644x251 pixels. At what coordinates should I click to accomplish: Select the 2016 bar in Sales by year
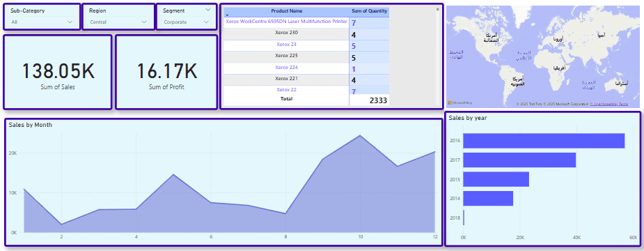pos(544,141)
